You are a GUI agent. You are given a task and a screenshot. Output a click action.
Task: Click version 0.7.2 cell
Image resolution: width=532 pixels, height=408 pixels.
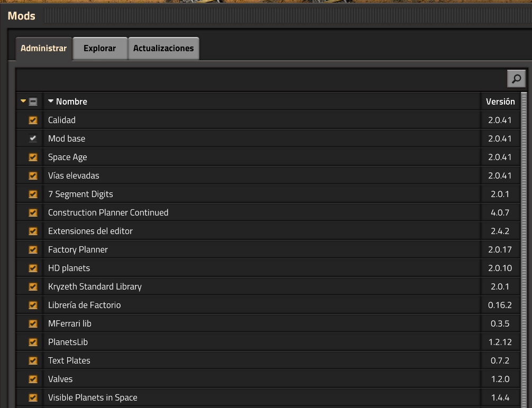[500, 360]
